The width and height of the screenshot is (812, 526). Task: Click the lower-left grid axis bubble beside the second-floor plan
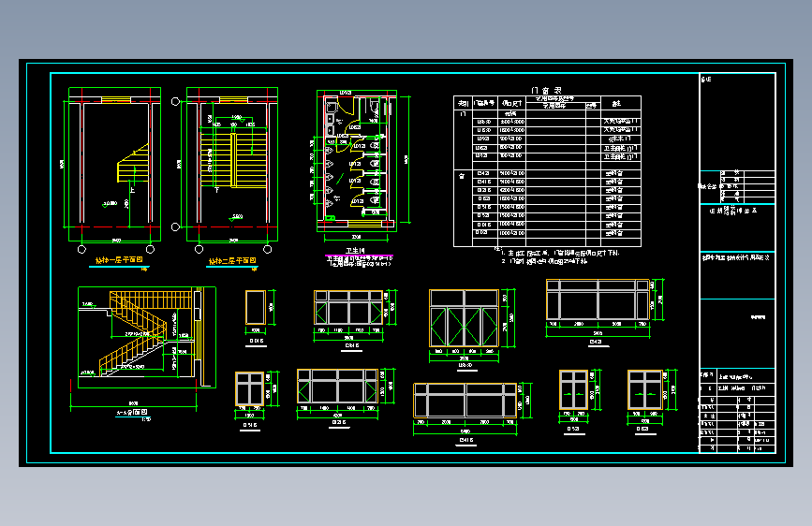[x=175, y=226]
